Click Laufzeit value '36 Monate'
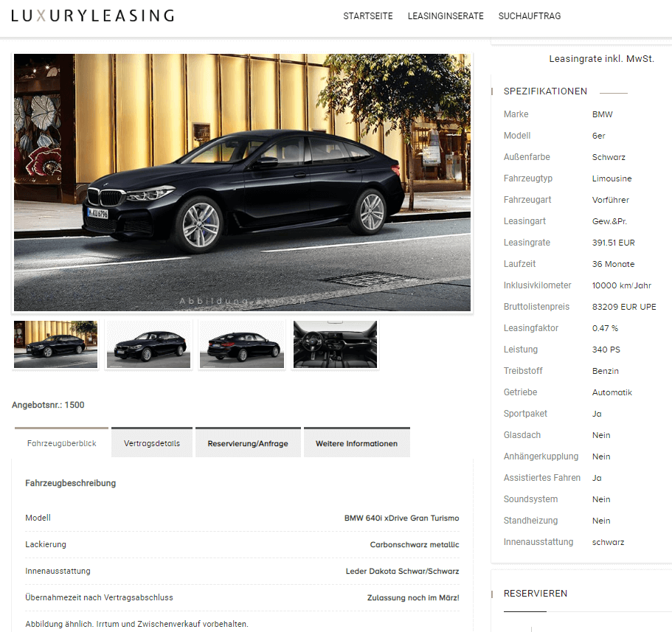This screenshot has width=672, height=632. click(613, 264)
